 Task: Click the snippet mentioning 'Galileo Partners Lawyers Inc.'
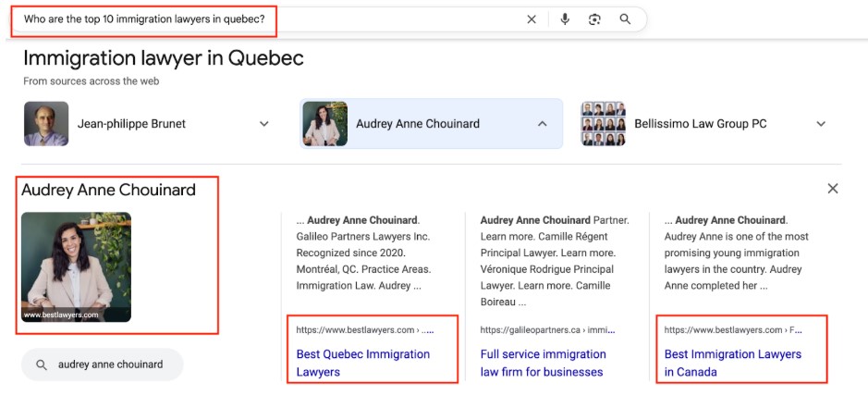363,253
